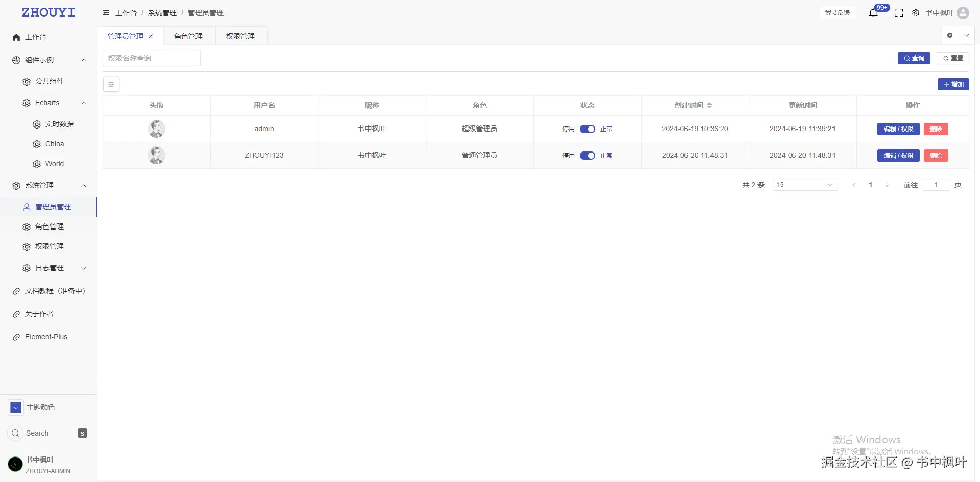Switch to the 权限管理 tab
The width and height of the screenshot is (980, 482).
(240, 36)
